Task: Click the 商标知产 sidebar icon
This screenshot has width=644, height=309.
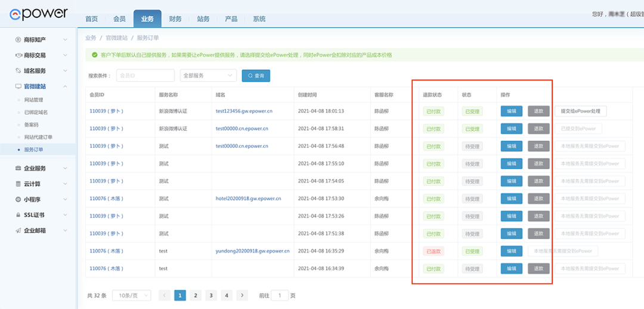Action: [18, 39]
